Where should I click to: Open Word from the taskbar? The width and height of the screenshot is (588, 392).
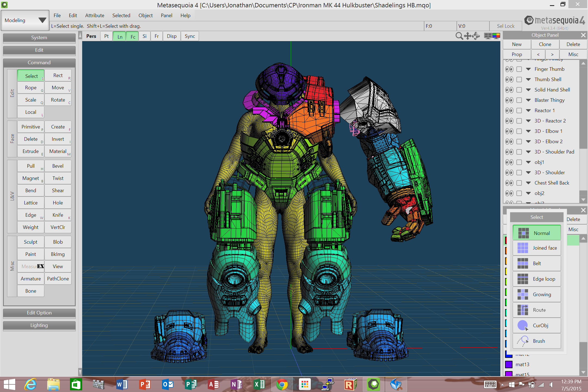tap(122, 384)
